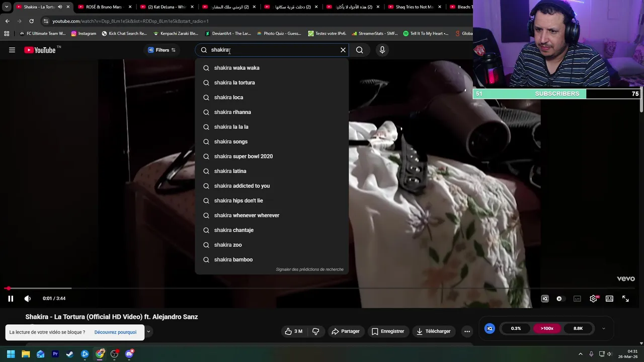
Task: Close the Shakira - La Tortura tab
Action: 68,7
